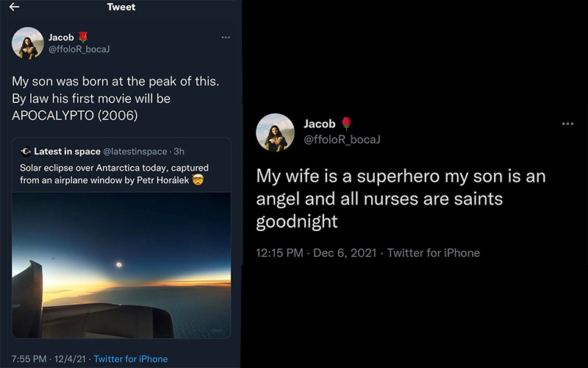
Task: Open the @ffoloR_bocaJ handle in right tweet
Action: tap(342, 139)
